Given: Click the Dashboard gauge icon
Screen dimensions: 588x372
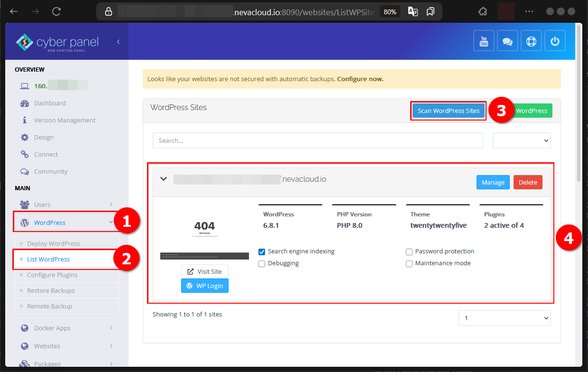Looking at the screenshot, I should tap(25, 103).
